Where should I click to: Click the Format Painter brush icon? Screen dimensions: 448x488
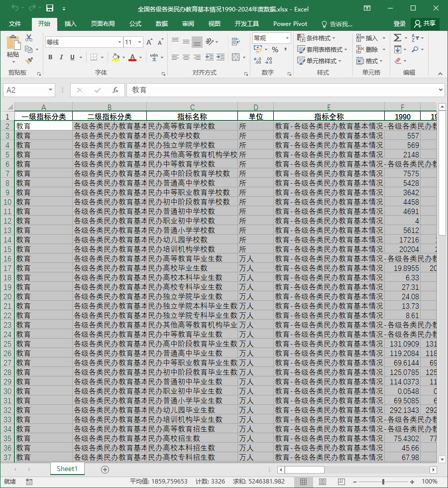pyautogui.click(x=29, y=60)
